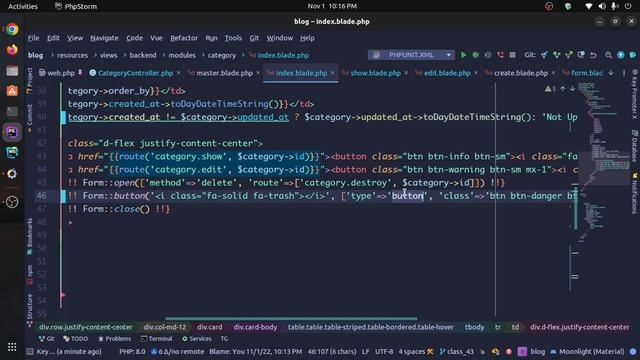Click Git Rollback undo arrow icon
640x360 pixels.
(x=593, y=55)
